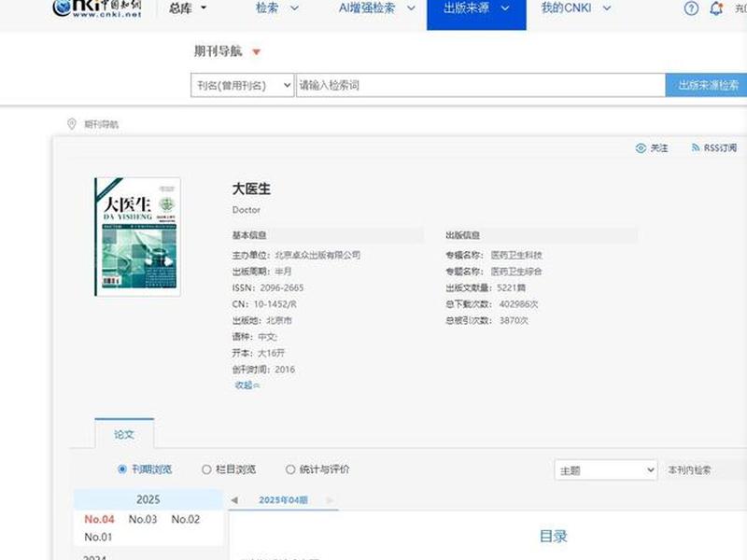Image resolution: width=747 pixels, height=560 pixels.
Task: Go to next issue with right arrow
Action: pyautogui.click(x=330, y=500)
